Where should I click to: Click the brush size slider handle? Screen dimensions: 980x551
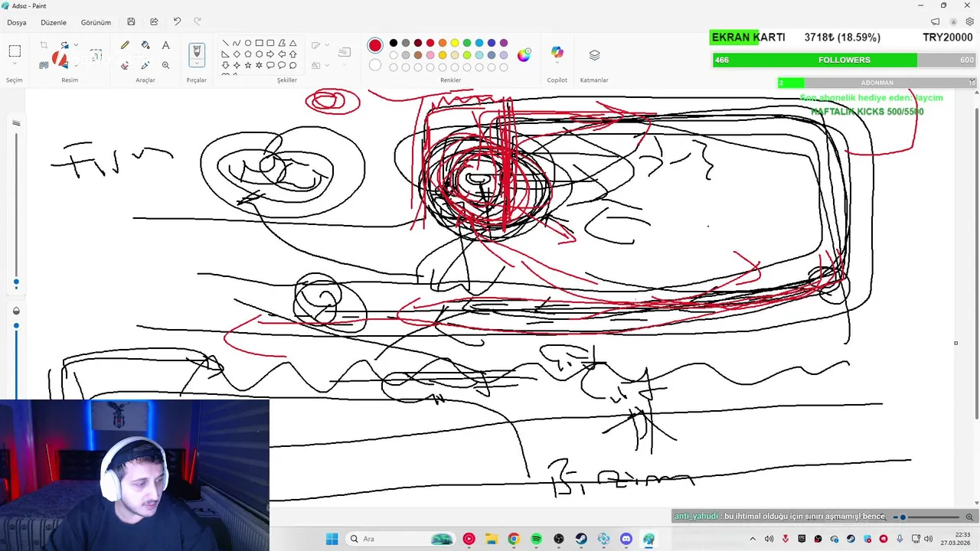(16, 282)
